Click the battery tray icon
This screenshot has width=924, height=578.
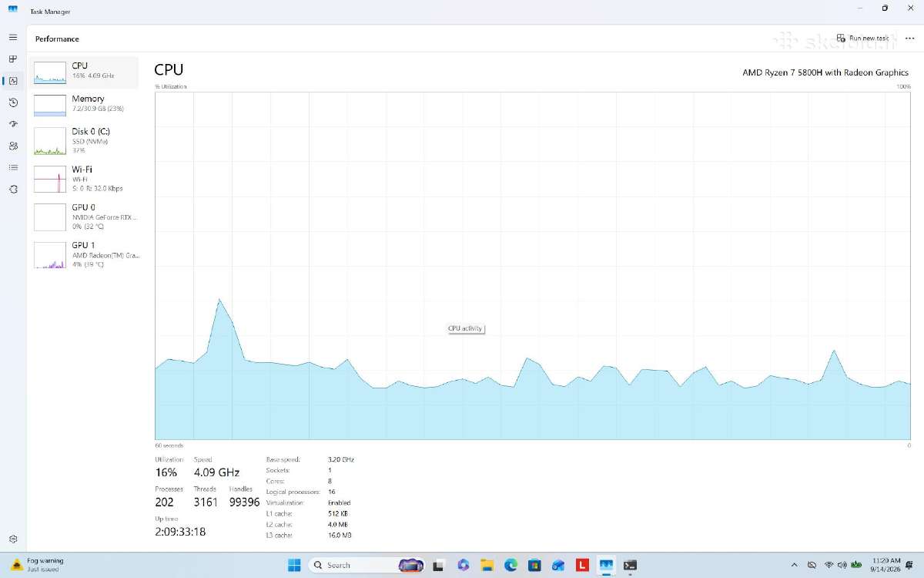click(856, 565)
